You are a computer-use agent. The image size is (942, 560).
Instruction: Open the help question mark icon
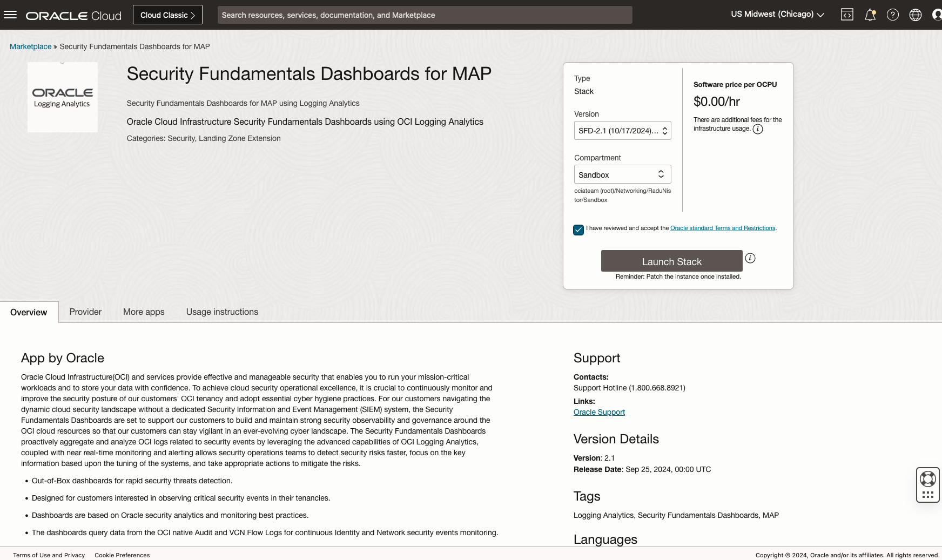point(893,15)
